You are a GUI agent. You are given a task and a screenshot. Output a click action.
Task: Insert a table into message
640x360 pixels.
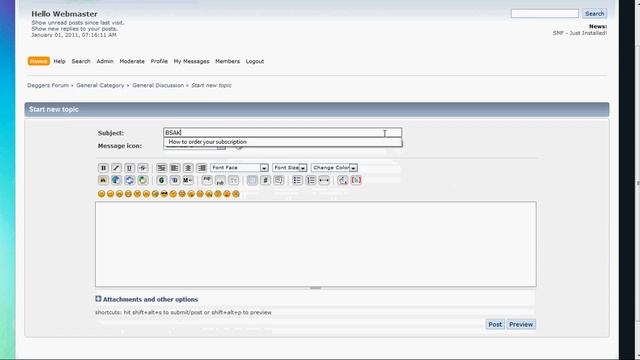252,180
